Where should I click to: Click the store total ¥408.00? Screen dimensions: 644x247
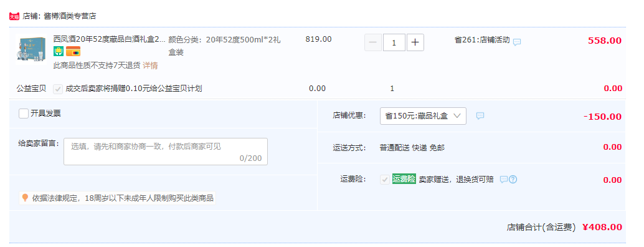[x=602, y=227]
